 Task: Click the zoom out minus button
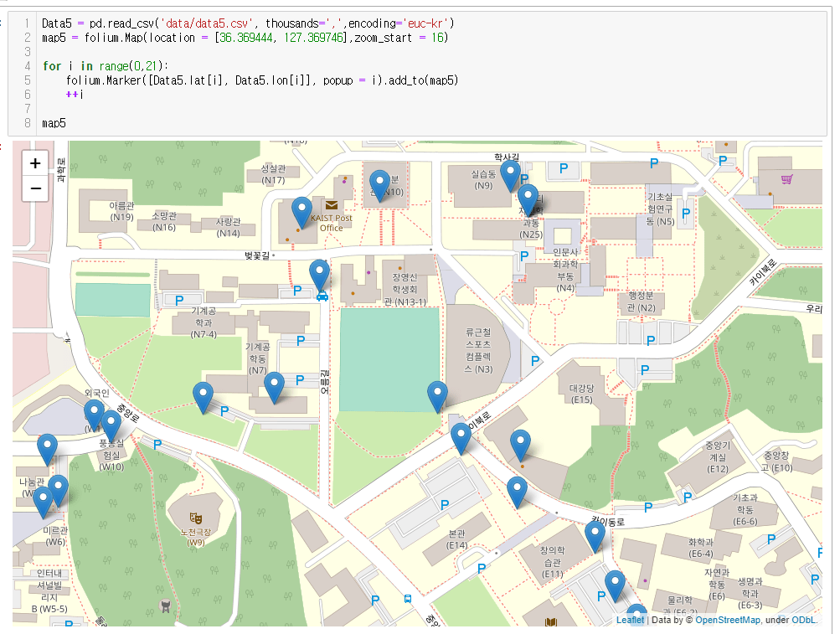tap(35, 189)
